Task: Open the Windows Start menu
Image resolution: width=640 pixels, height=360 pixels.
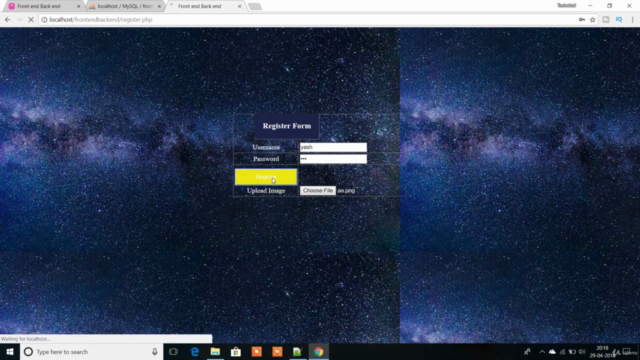Action: (10, 351)
